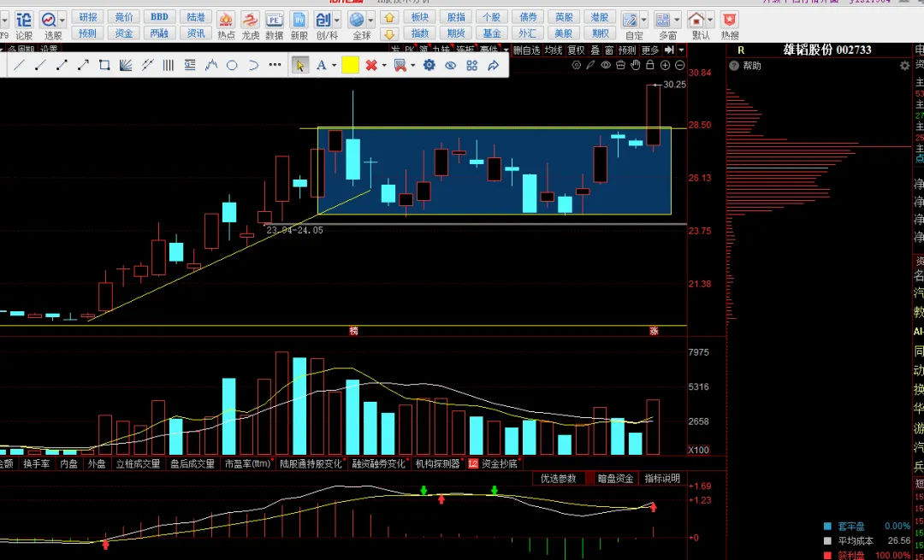Select the straight line drawing tool
The height and width of the screenshot is (560, 924).
[19, 65]
